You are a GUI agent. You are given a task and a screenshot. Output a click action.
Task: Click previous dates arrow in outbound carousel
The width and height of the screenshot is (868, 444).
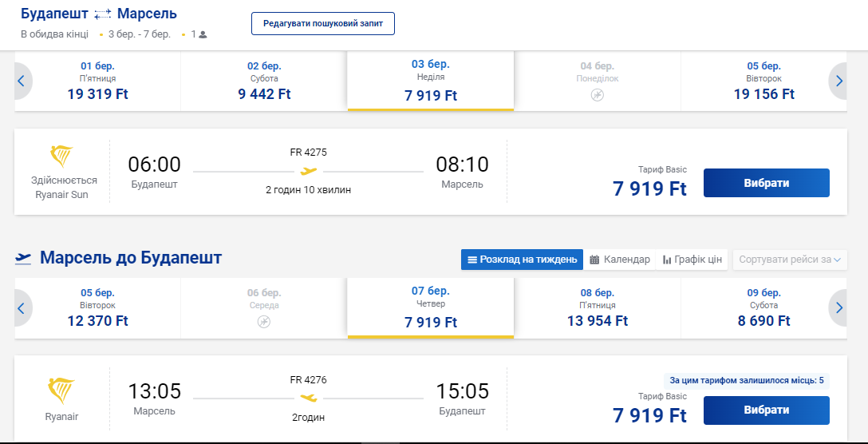pyautogui.click(x=22, y=81)
